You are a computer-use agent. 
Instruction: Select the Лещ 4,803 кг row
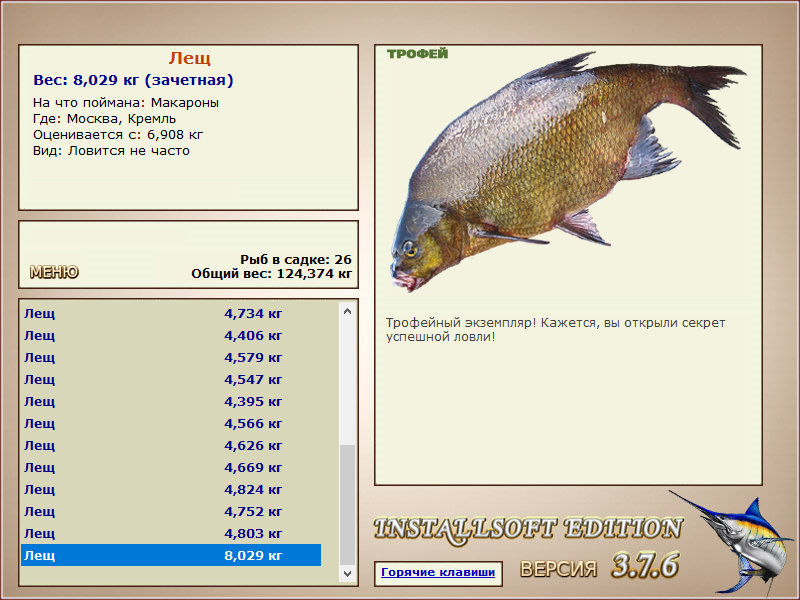coord(171,533)
